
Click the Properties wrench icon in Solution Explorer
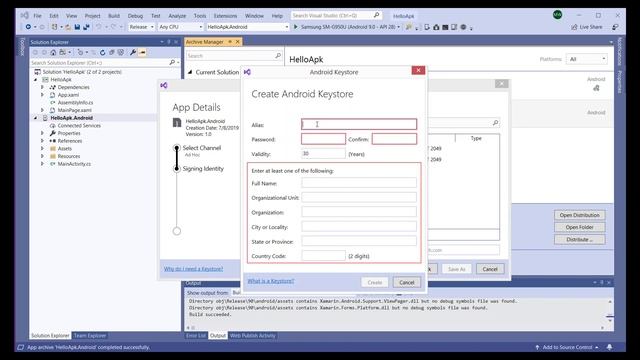point(133,53)
